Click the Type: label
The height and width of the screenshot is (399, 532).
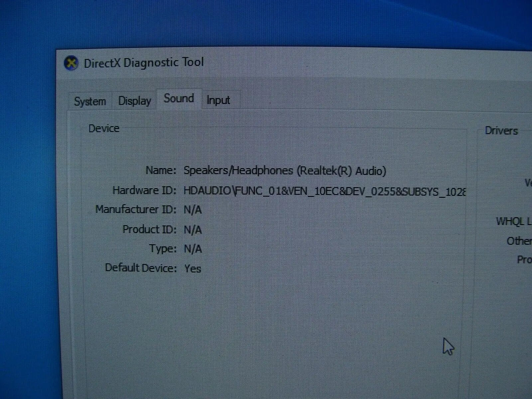pos(163,249)
